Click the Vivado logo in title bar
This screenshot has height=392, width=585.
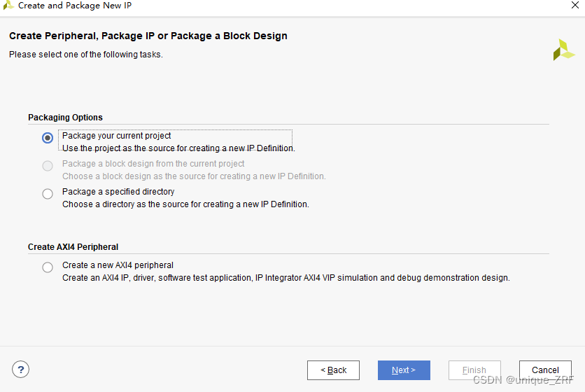pyautogui.click(x=8, y=5)
